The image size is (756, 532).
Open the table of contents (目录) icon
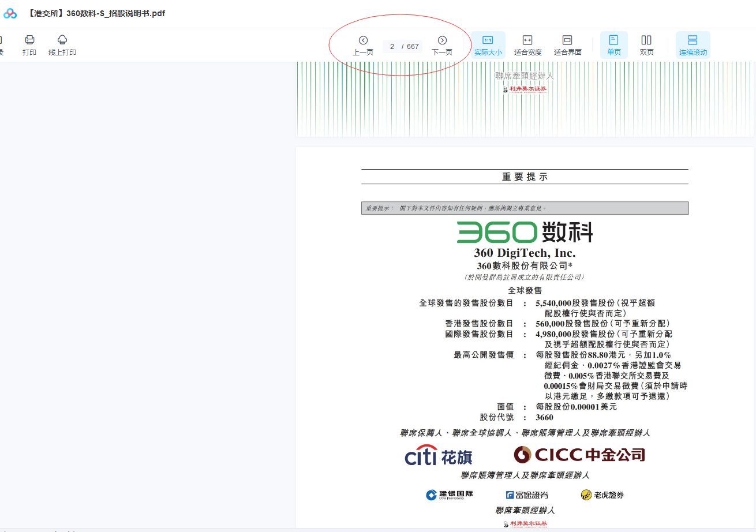[x=1, y=44]
